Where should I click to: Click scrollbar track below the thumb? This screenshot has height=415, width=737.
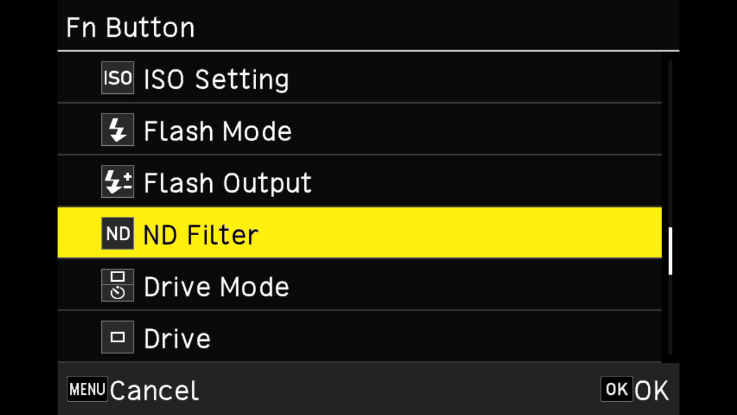point(670,320)
